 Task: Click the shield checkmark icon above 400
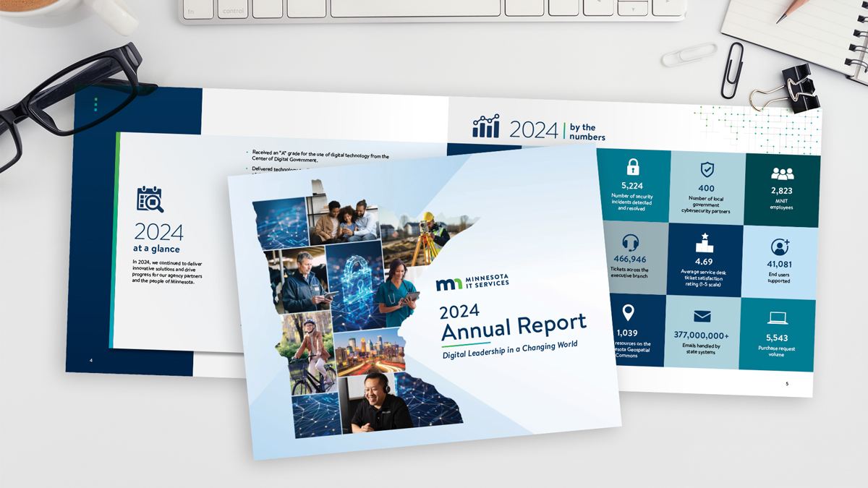707,170
